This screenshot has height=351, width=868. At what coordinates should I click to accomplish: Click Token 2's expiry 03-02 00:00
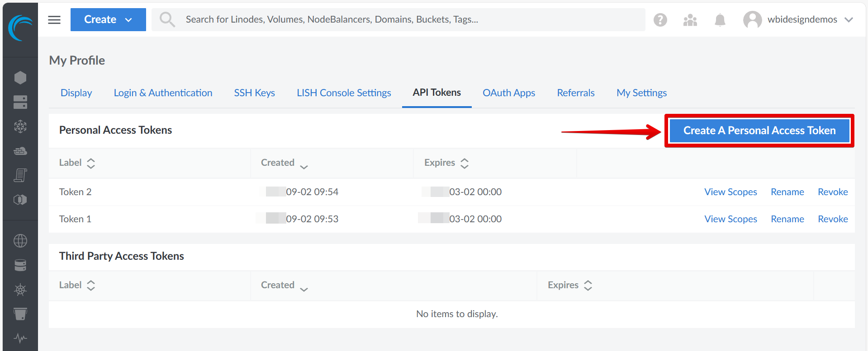(x=475, y=192)
